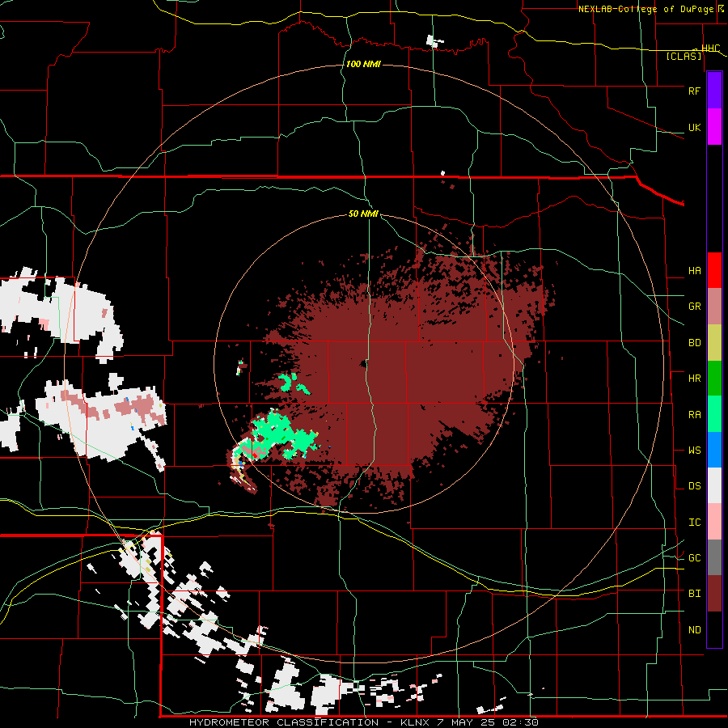
Task: Click the 50 NMI range ring label
Action: [x=363, y=214]
